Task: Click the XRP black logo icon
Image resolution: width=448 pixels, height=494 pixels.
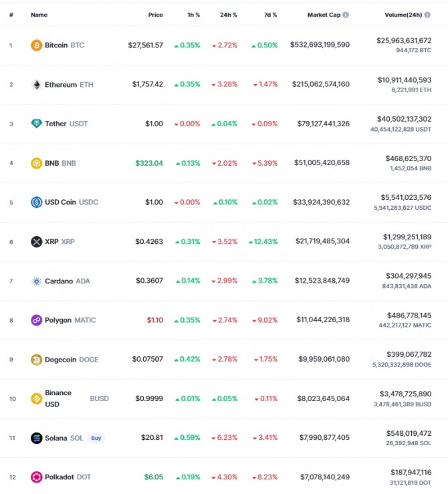Action: (x=37, y=241)
